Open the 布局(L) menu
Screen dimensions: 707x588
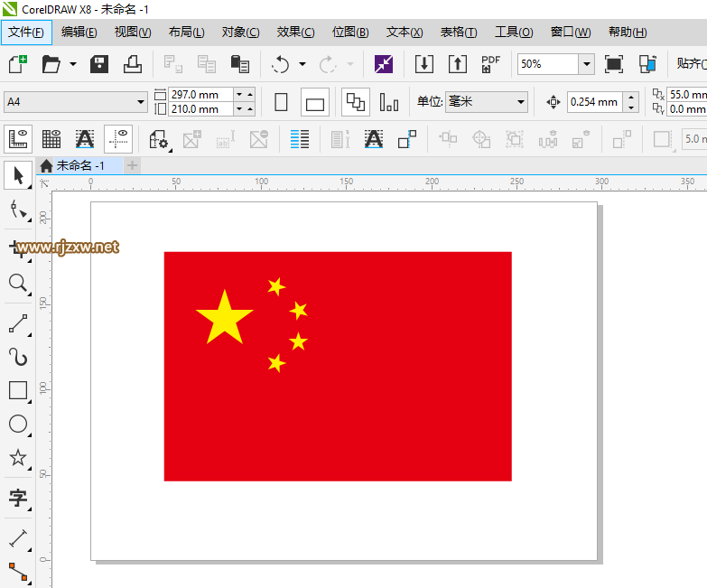pos(186,32)
